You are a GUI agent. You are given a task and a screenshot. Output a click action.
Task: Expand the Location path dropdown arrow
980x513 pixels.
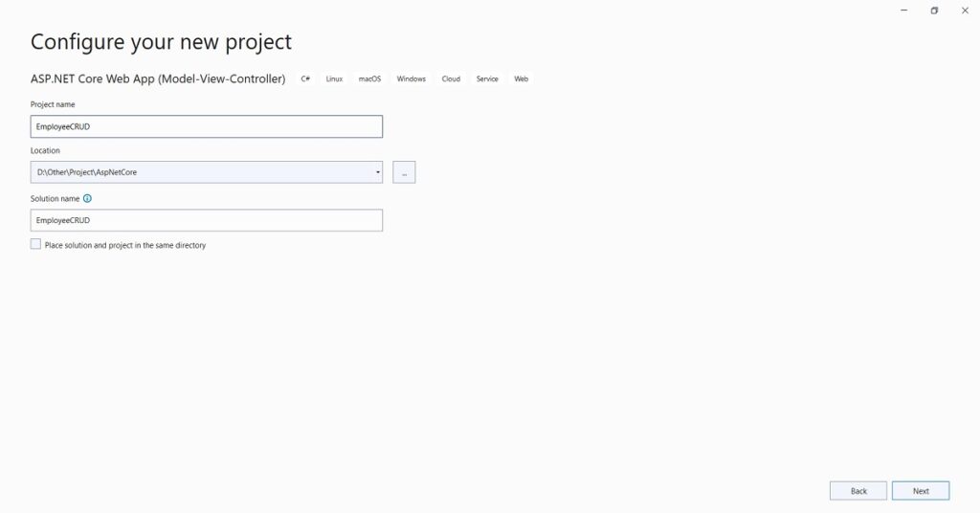click(x=378, y=172)
